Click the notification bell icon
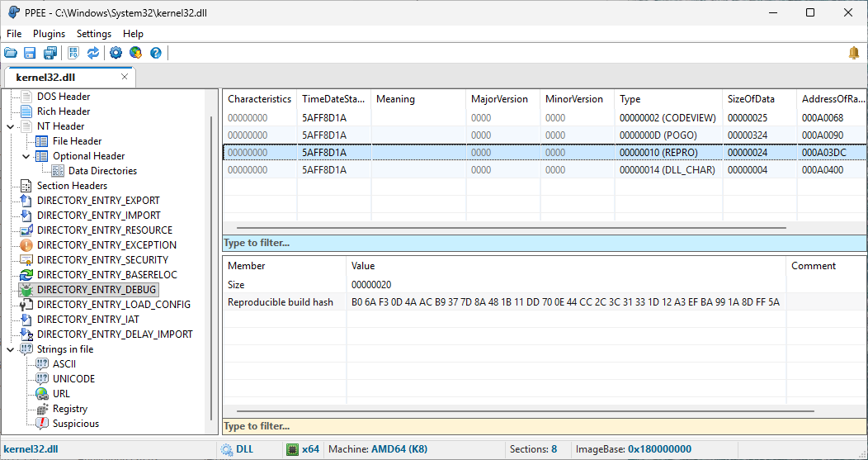The height and width of the screenshot is (460, 868). coord(854,53)
